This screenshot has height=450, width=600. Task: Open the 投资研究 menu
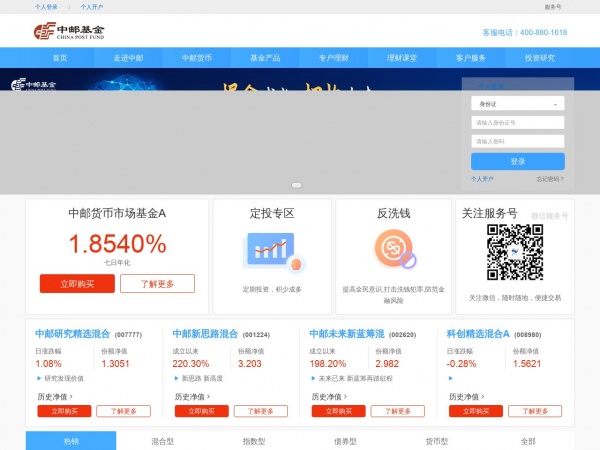pyautogui.click(x=540, y=58)
